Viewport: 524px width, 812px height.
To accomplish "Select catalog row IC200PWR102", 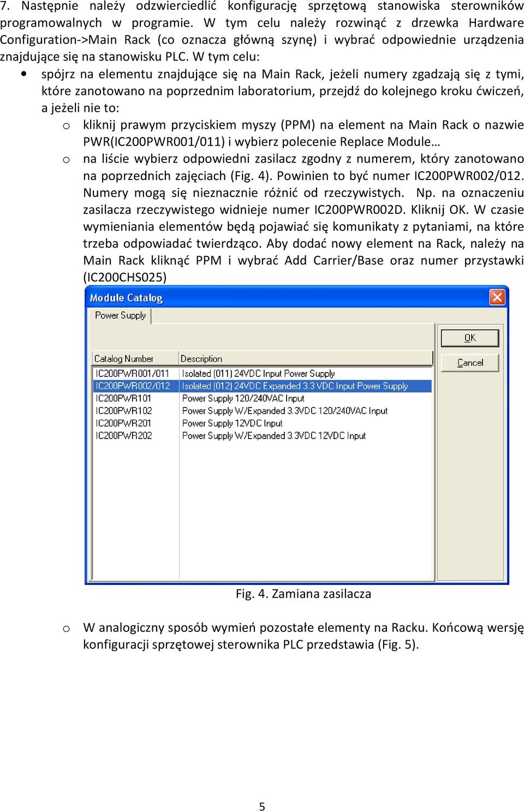I will [x=262, y=411].
